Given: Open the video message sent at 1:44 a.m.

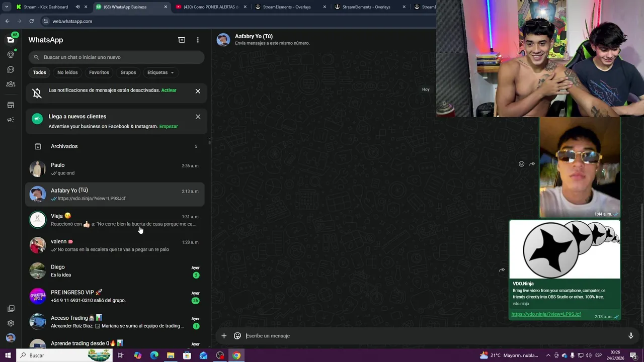Looking at the screenshot, I should 580,167.
